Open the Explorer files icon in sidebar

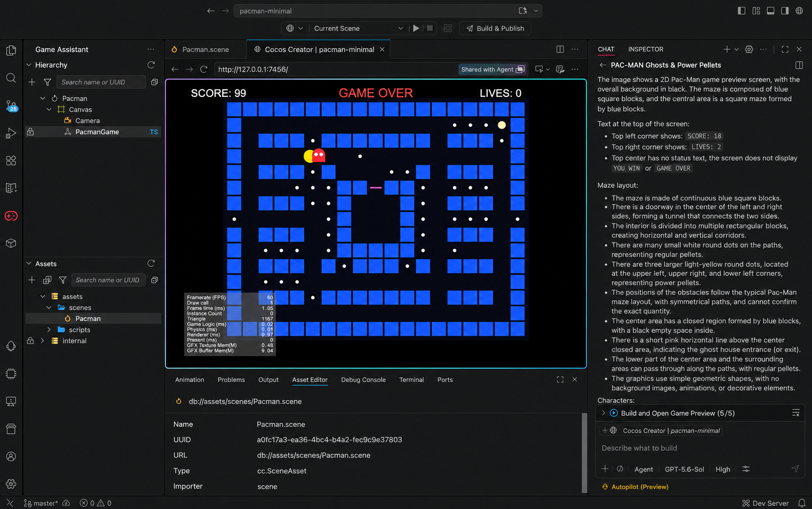tap(11, 50)
